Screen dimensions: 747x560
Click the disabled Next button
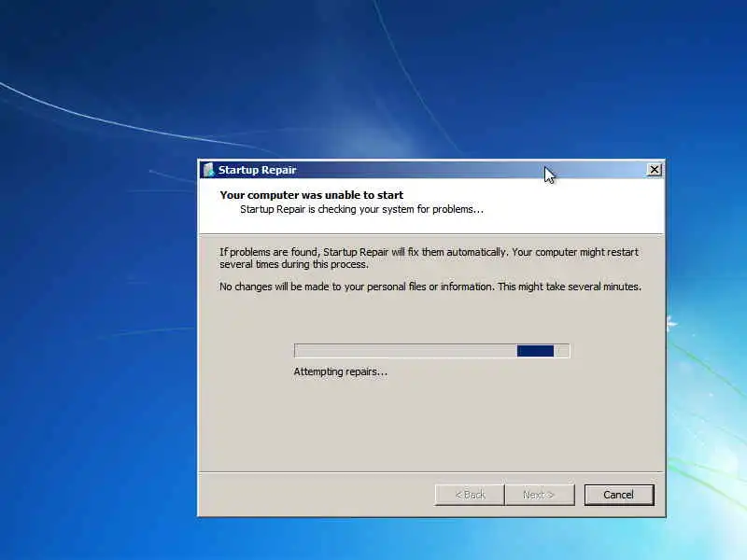pyautogui.click(x=540, y=495)
